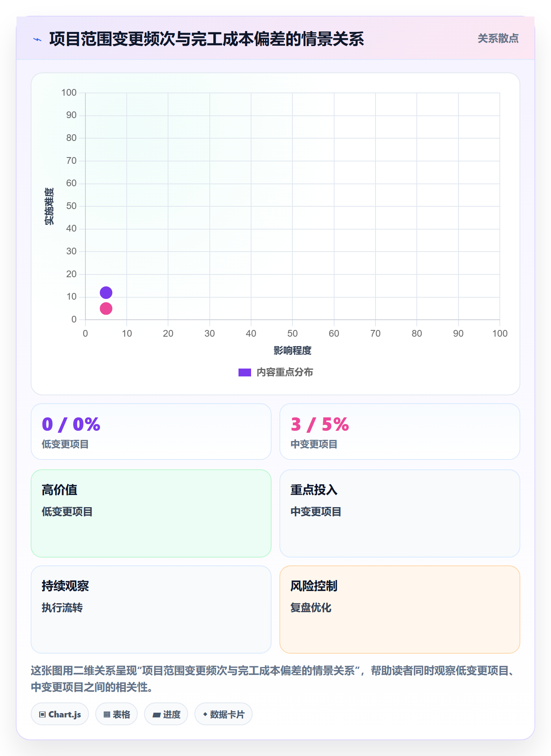
Task: Click the description paragraph starting with 这张图用二维关系
Action: click(x=274, y=679)
